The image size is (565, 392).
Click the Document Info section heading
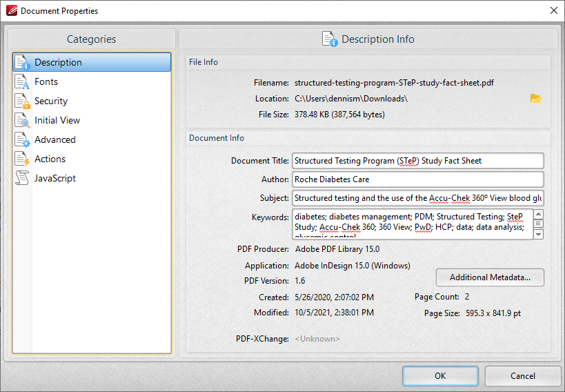(216, 138)
